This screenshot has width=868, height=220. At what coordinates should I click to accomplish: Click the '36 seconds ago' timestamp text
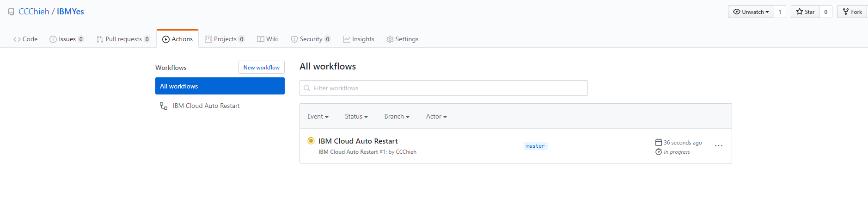point(683,143)
